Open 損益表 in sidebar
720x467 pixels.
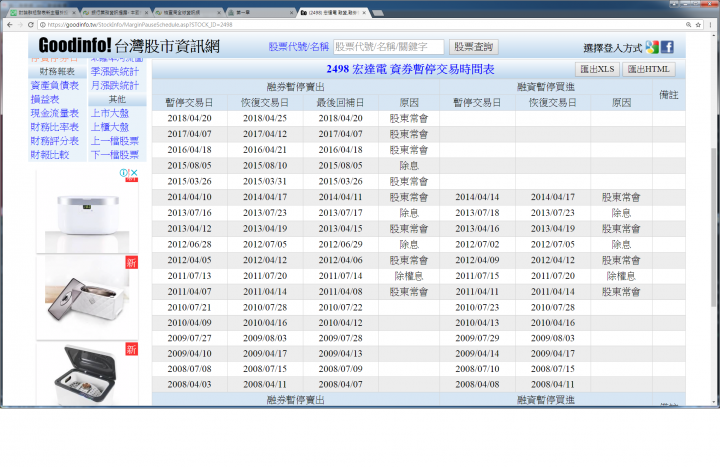[x=45, y=99]
